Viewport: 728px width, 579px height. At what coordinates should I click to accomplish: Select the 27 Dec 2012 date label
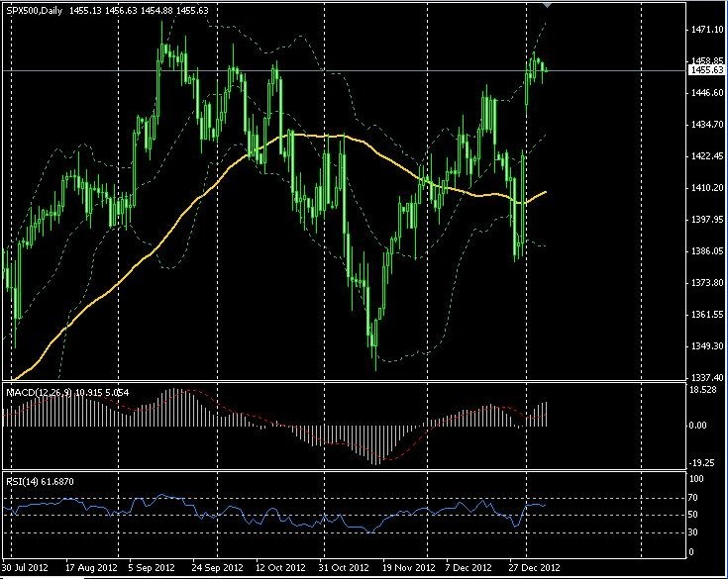534,567
